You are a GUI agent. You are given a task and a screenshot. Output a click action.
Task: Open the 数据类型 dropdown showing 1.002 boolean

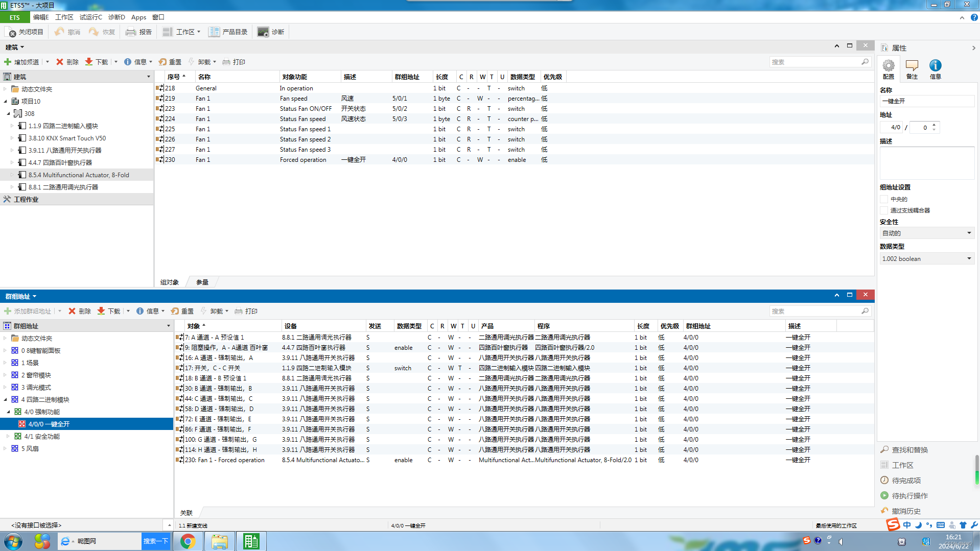coord(926,259)
